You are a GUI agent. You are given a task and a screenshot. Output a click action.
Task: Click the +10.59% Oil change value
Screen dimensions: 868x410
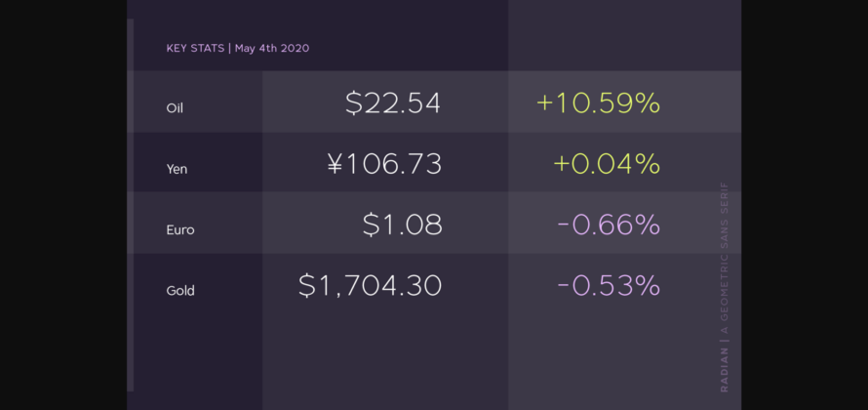tap(598, 103)
